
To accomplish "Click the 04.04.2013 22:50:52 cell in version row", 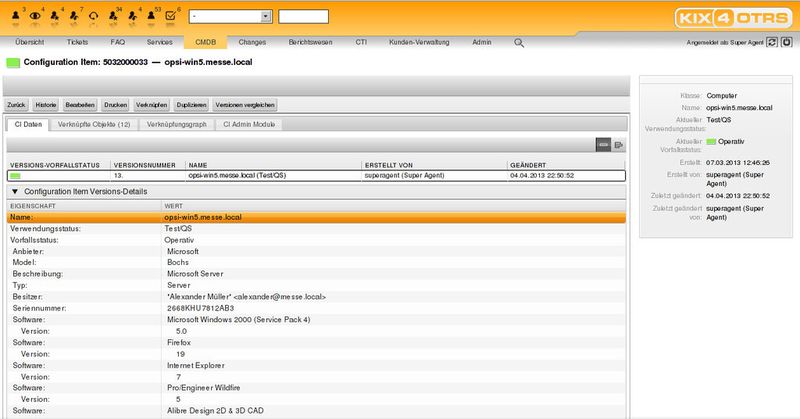I will point(542,176).
